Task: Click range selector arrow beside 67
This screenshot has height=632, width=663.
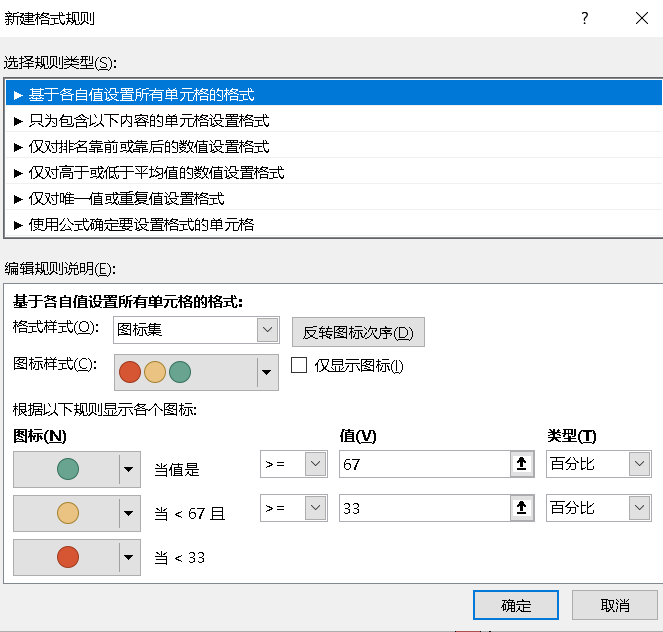Action: 522,464
